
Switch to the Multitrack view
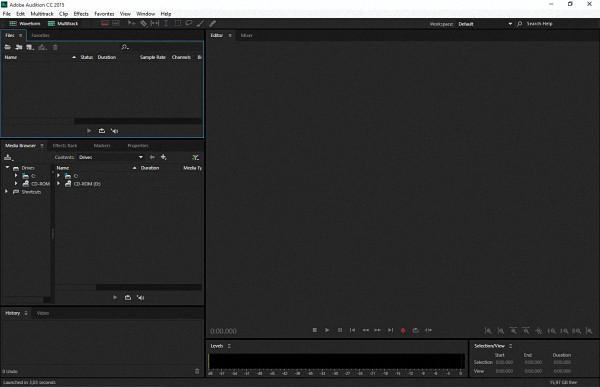click(x=63, y=23)
